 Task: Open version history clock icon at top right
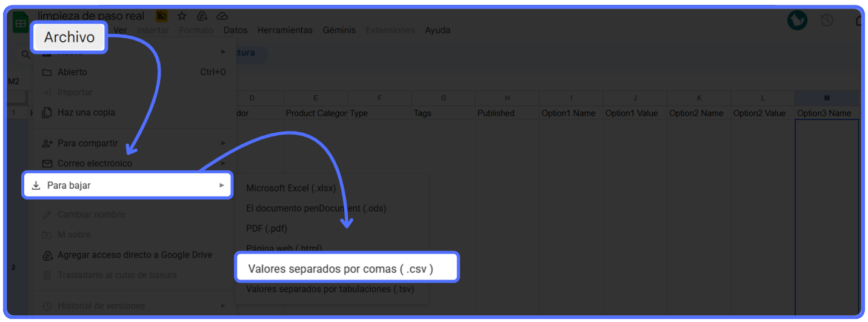[827, 21]
